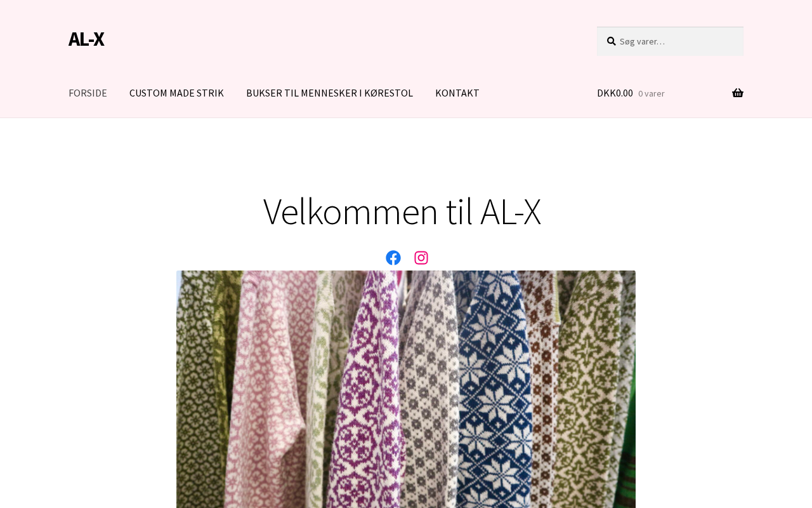Open cart via DKK0.00 total
812x508 pixels.
615,93
